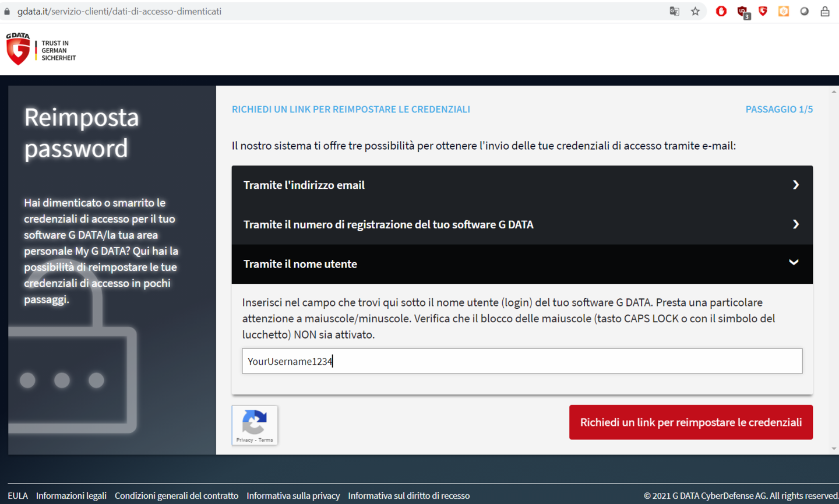The height and width of the screenshot is (504, 839).
Task: Select 'Tramite l'indirizzo email' section header
Action: 522,185
